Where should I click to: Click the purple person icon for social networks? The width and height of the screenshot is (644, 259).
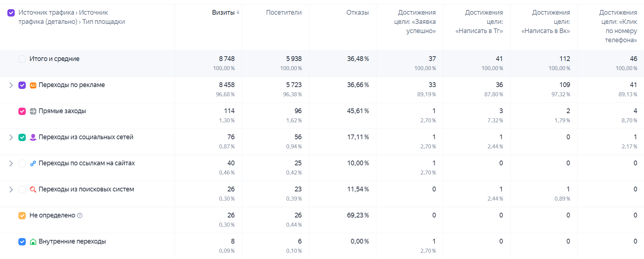click(x=33, y=137)
